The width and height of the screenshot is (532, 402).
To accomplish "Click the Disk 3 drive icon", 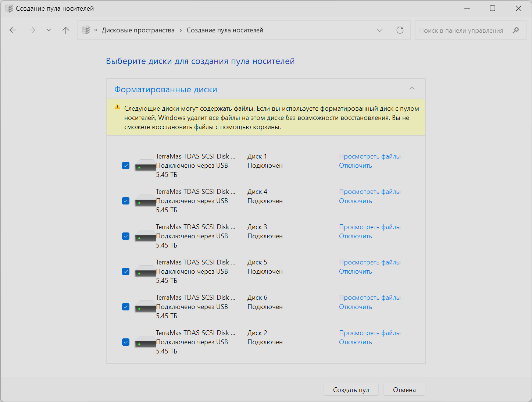I will (x=145, y=237).
